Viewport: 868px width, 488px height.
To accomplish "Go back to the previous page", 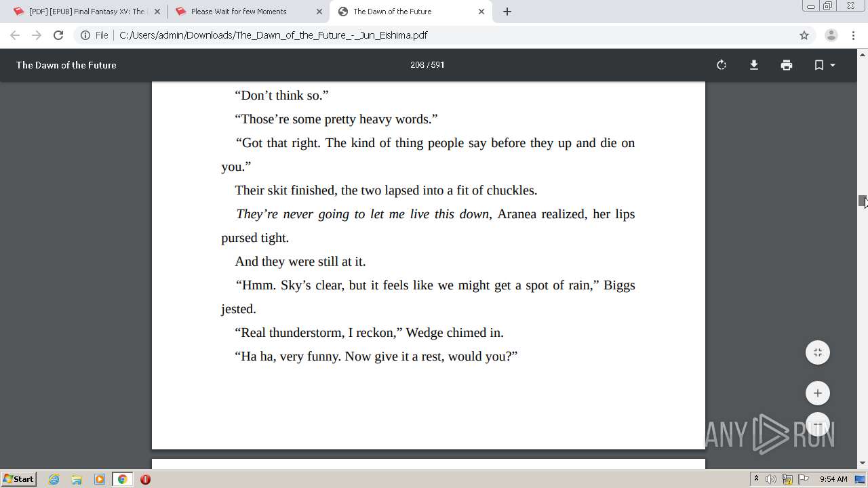I will (x=15, y=35).
